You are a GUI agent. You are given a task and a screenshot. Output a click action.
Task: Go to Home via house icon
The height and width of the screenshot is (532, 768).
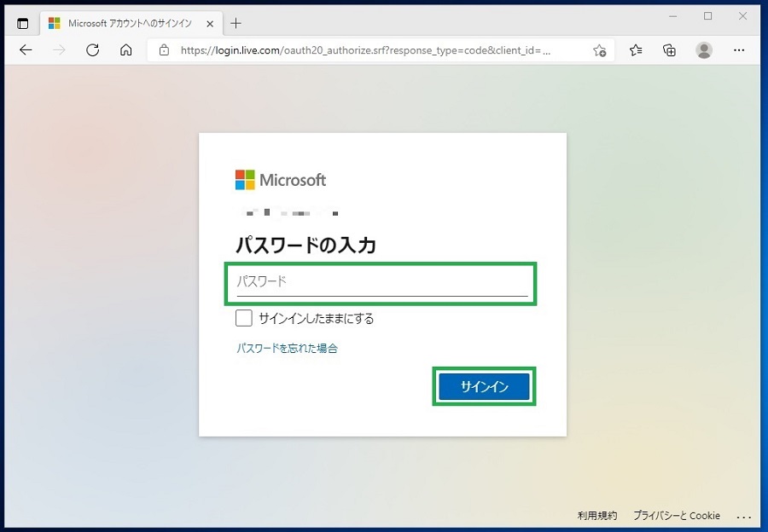point(126,50)
